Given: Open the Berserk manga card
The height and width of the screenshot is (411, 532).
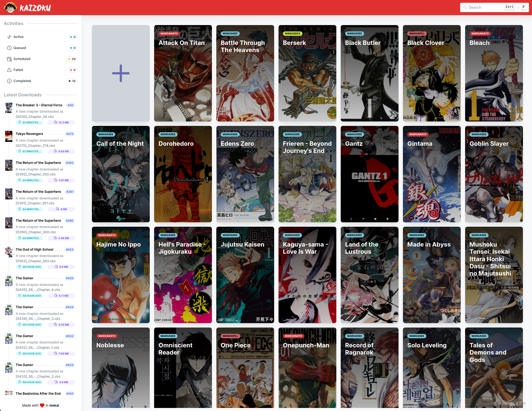Looking at the screenshot, I should click(x=307, y=73).
